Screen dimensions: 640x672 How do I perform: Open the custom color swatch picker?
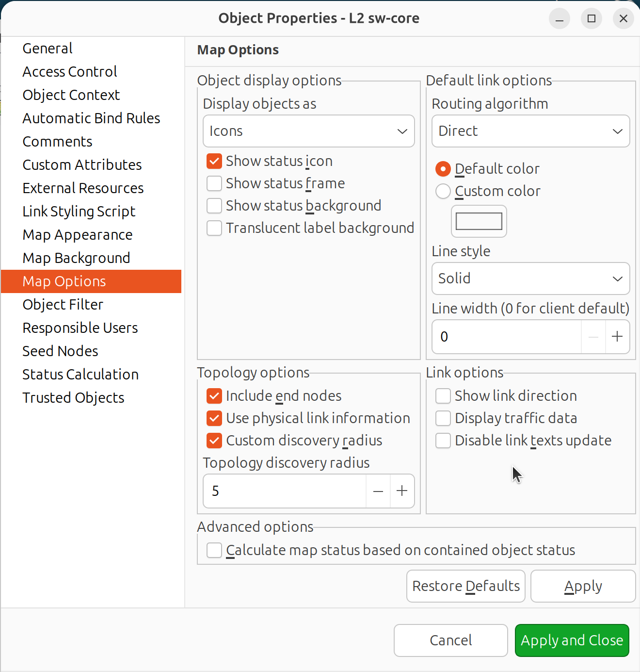(x=479, y=221)
